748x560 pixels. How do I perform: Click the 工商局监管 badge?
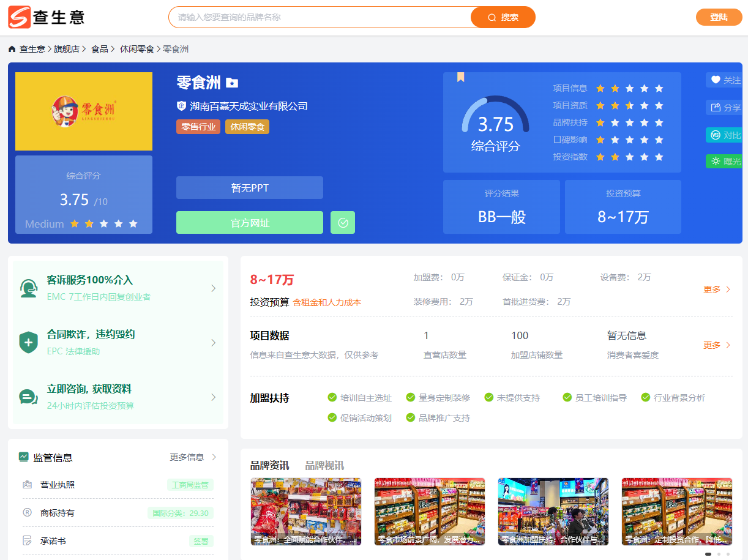click(x=190, y=485)
